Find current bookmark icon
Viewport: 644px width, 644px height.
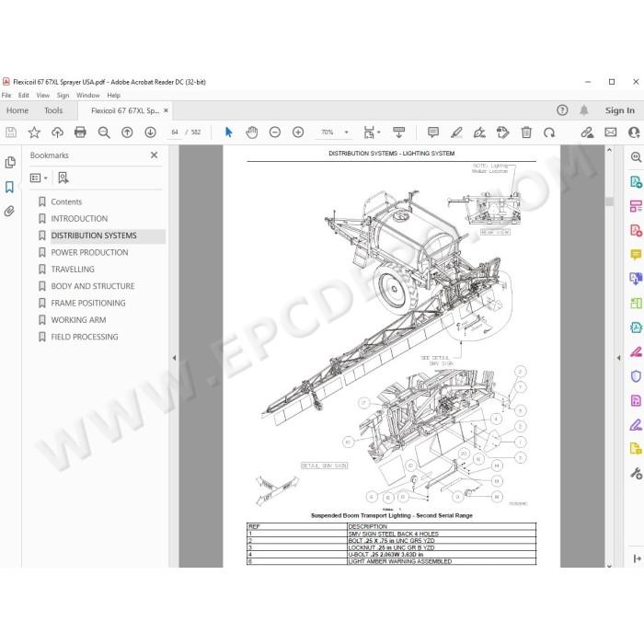[x=63, y=178]
